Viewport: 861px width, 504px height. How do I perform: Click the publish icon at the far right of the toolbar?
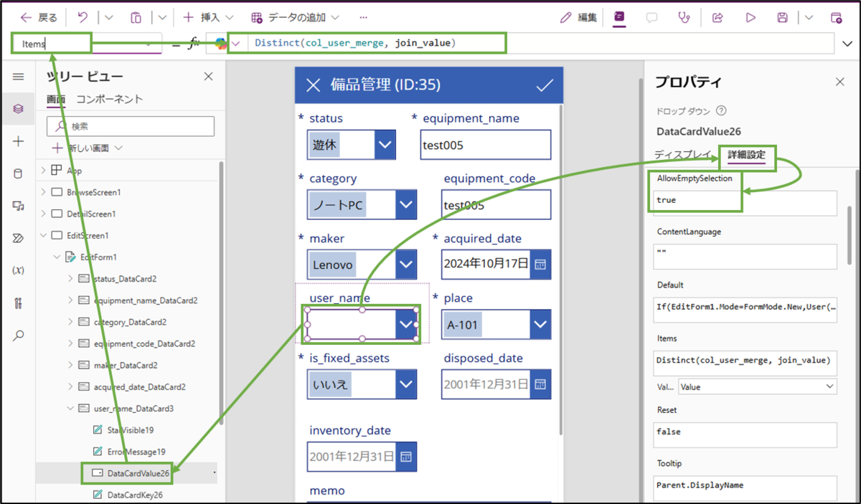pyautogui.click(x=836, y=17)
